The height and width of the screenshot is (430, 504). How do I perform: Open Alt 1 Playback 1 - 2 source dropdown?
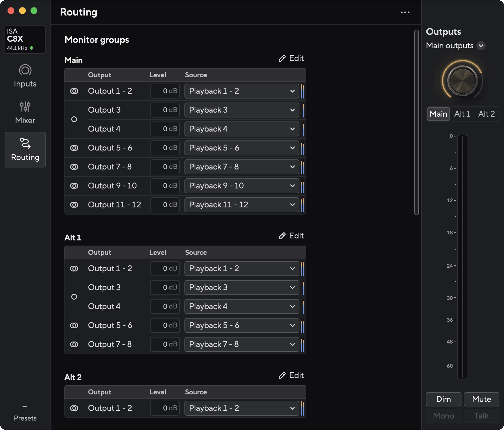point(242,269)
